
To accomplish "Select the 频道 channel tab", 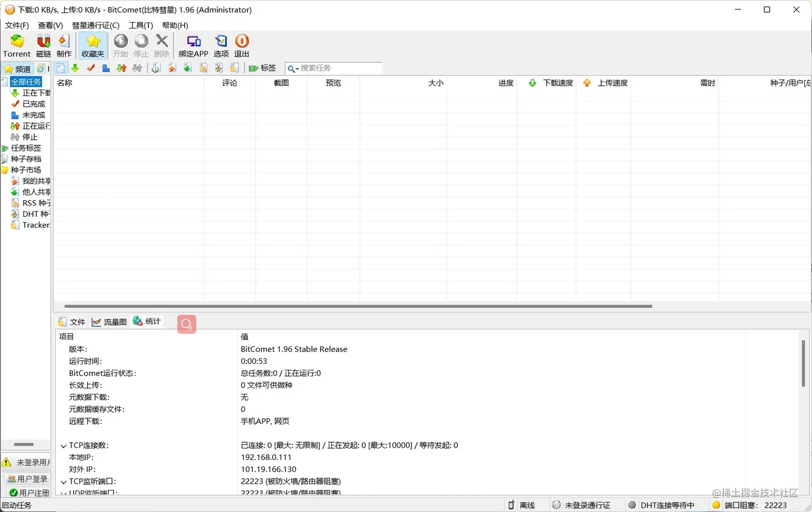I will [x=18, y=69].
